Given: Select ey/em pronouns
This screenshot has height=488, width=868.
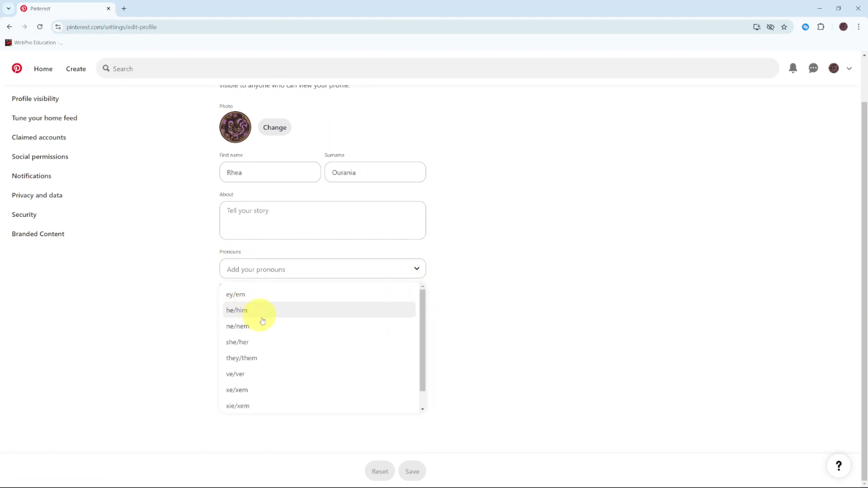Looking at the screenshot, I should click(x=319, y=294).
